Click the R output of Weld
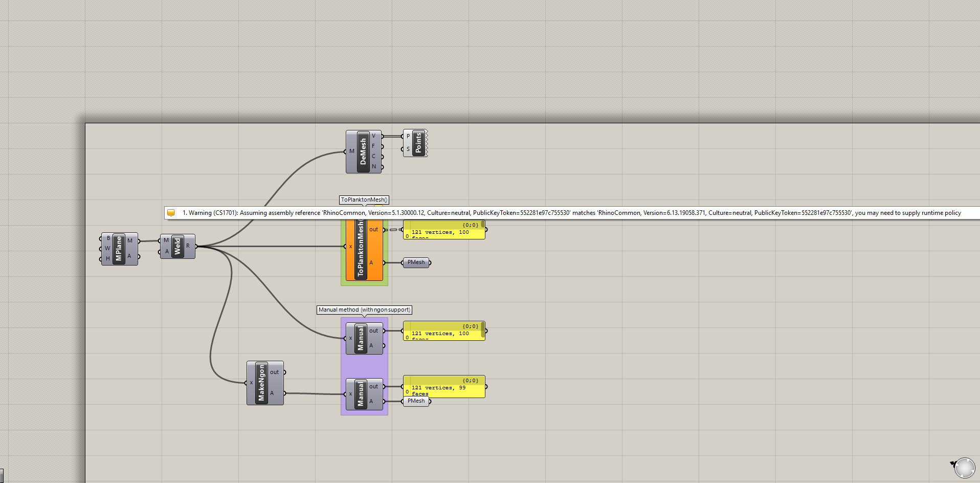Screen dimensions: 980x483 coord(188,246)
